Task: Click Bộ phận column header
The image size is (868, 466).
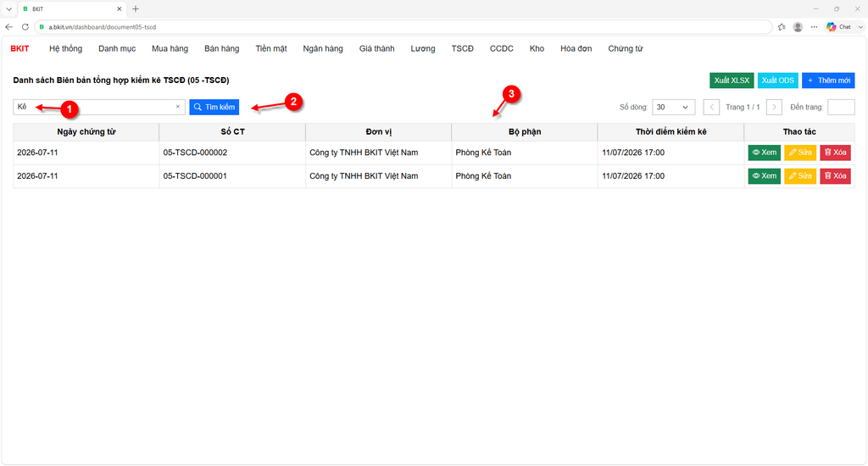Action: (525, 131)
